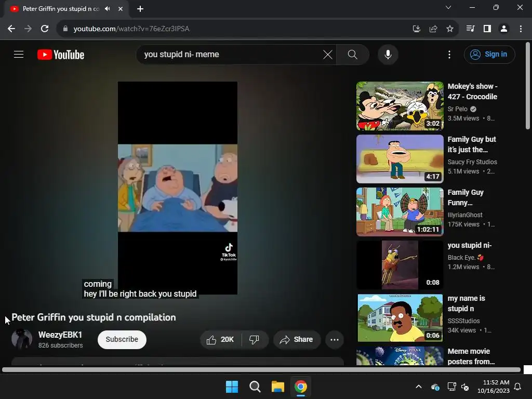Image resolution: width=532 pixels, height=399 pixels.
Task: Open 'my name is stupid n' thumbnail
Action: pos(400,318)
